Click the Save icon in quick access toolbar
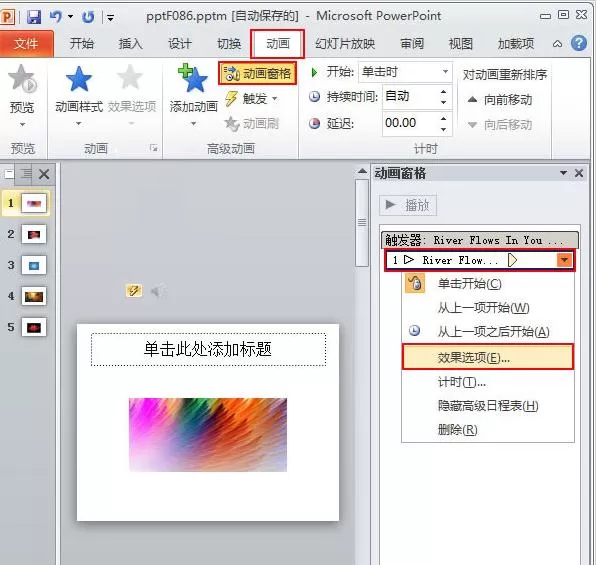The height and width of the screenshot is (565, 597). pos(34,17)
